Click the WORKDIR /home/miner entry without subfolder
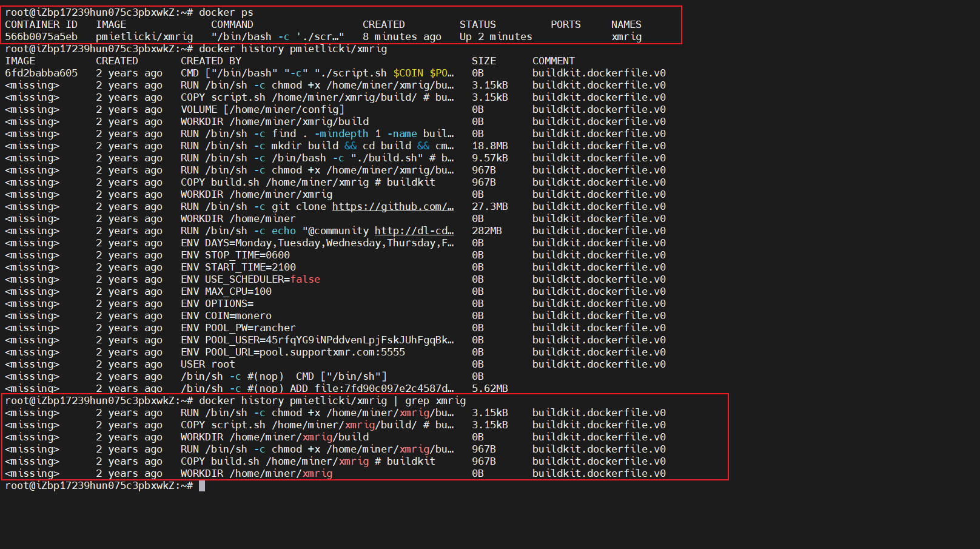Viewport: 980px width, 549px height. (x=238, y=218)
